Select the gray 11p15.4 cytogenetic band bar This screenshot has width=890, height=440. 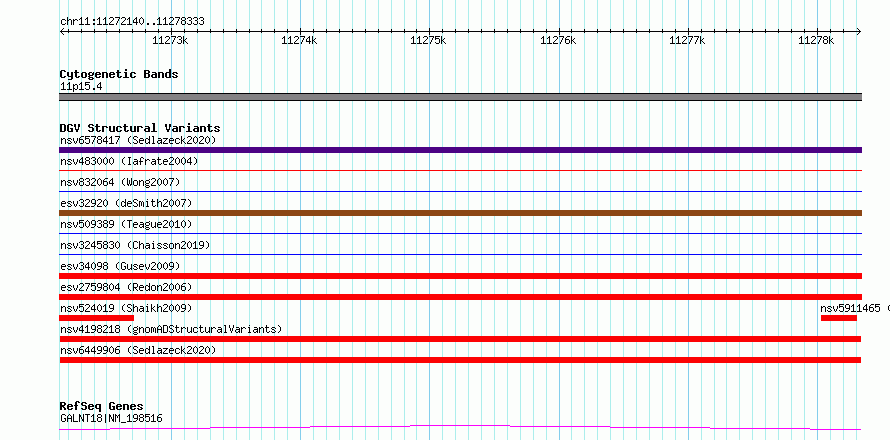pyautogui.click(x=460, y=97)
